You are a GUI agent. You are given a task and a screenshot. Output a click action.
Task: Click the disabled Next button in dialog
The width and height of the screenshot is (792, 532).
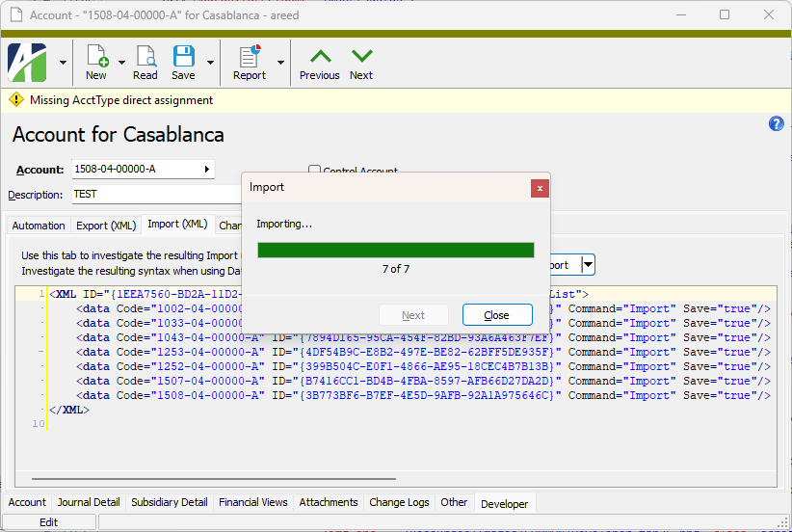413,315
